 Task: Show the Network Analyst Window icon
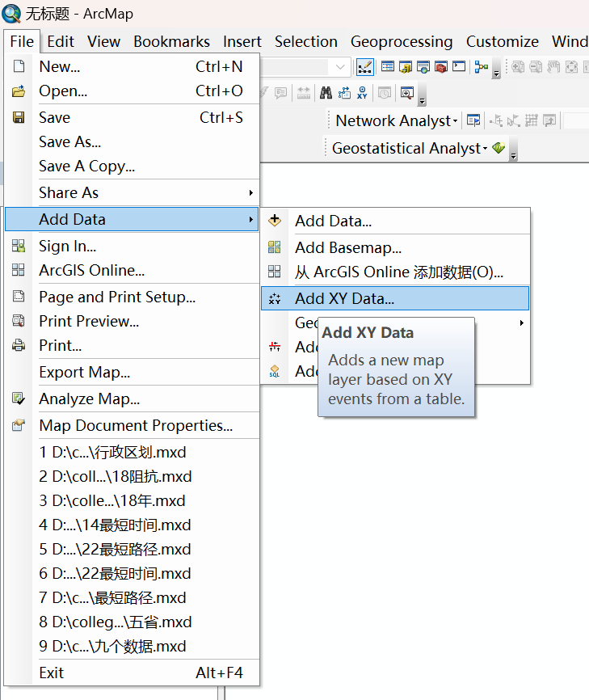pyautogui.click(x=473, y=120)
